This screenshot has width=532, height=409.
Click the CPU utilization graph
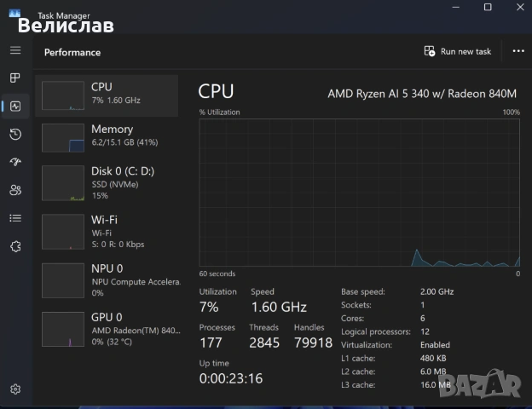[x=359, y=193]
